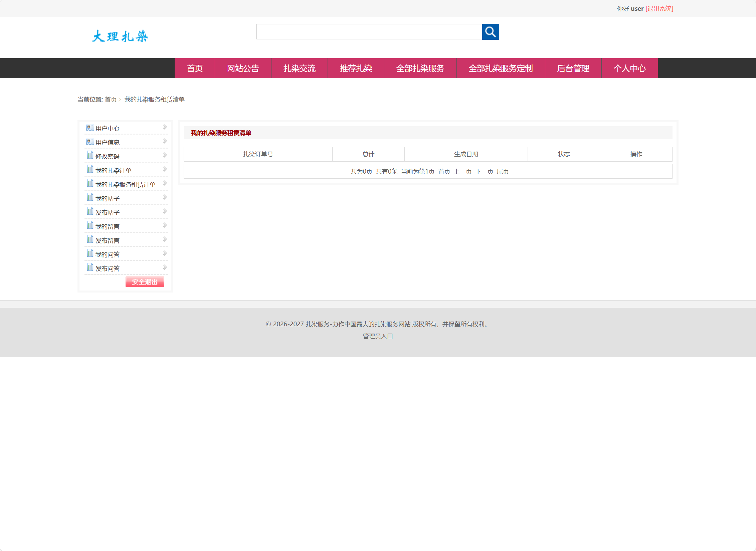Open 个人中心 from the navigation bar
Image resolution: width=756 pixels, height=551 pixels.
pyautogui.click(x=629, y=68)
